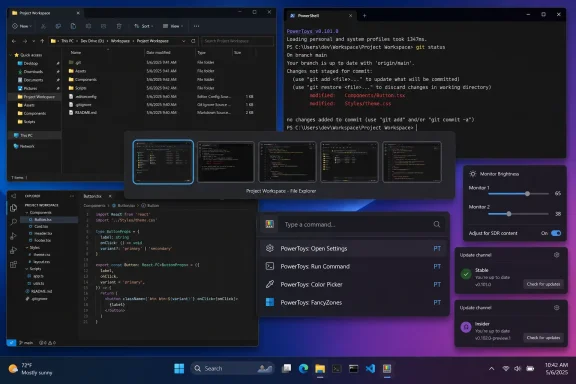Open the View dropdown in File Explorer

173,26
